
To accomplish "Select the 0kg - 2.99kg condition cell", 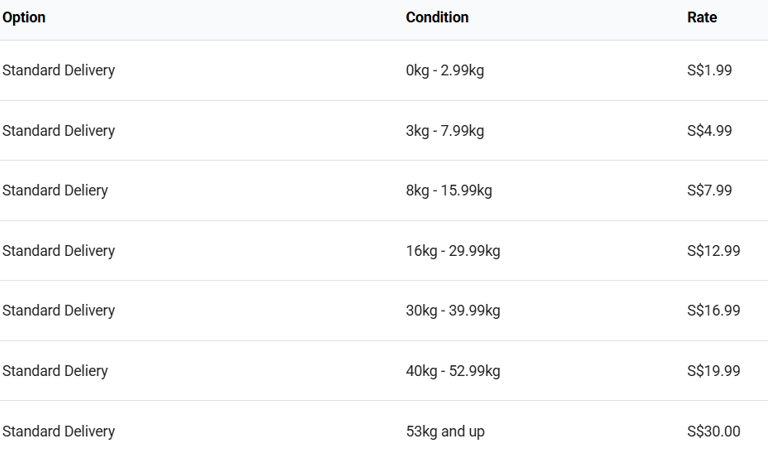I will tap(445, 71).
